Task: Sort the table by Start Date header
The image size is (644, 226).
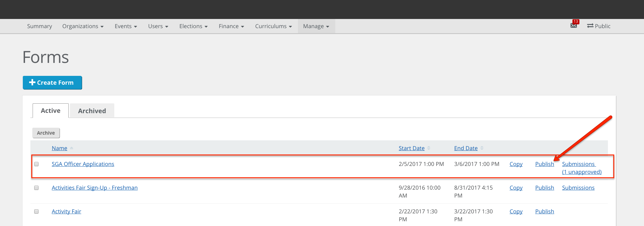Action: pyautogui.click(x=412, y=148)
